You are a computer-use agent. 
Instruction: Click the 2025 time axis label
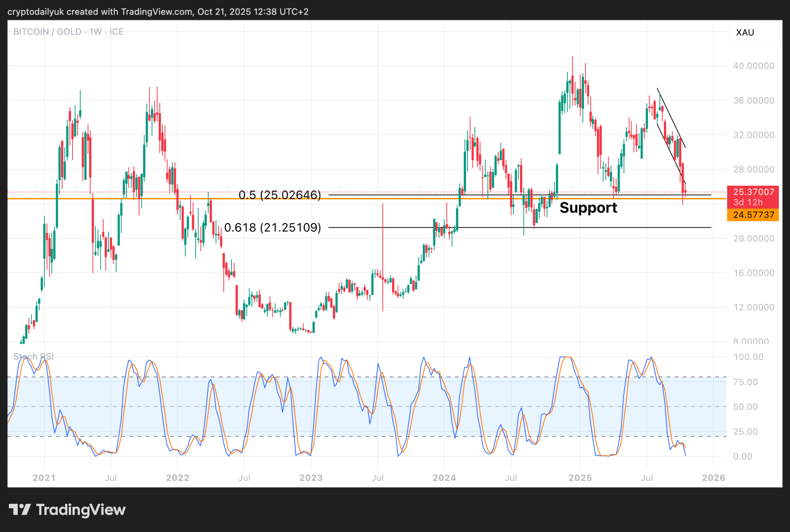click(580, 478)
